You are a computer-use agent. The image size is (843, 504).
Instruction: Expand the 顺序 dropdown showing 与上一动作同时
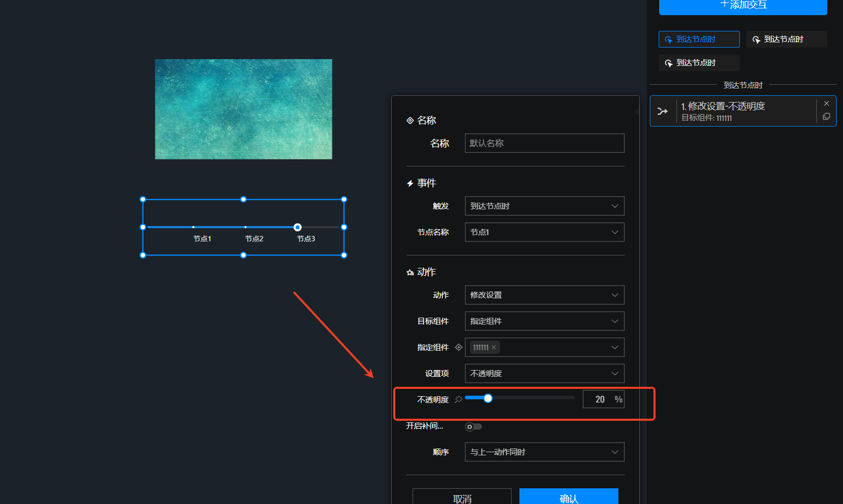[x=544, y=452]
